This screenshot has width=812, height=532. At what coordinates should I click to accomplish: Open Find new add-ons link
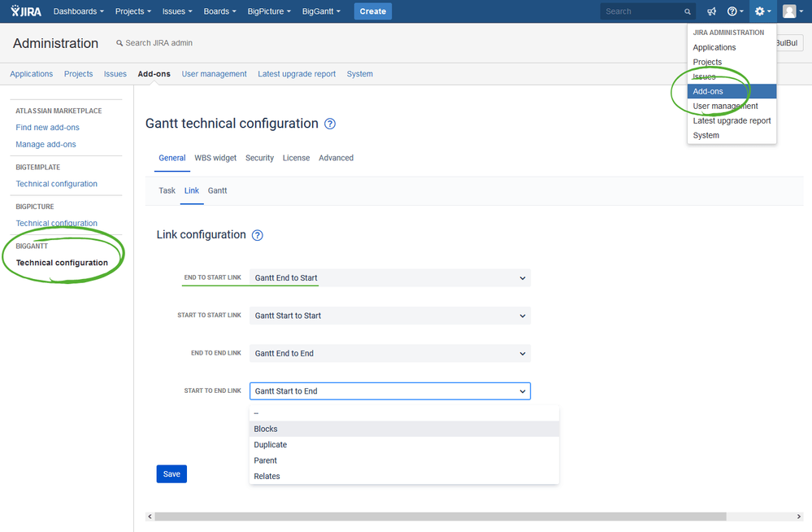pyautogui.click(x=48, y=128)
